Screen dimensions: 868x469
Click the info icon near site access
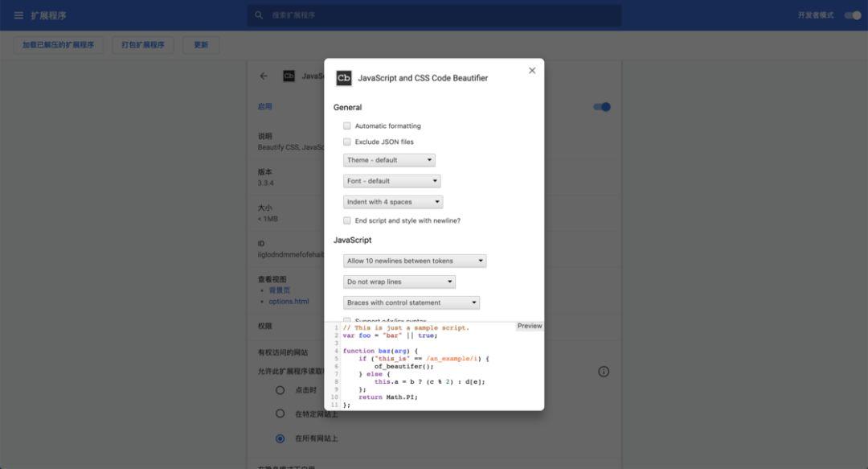pyautogui.click(x=604, y=372)
